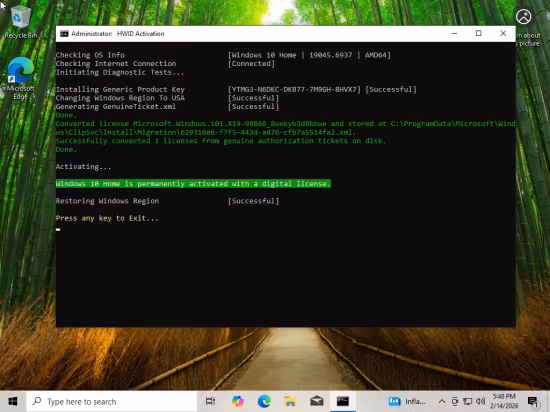Click the 'Initiating Diagnostic Tests...' line
Screen dimensions: 550x412
click(120, 72)
